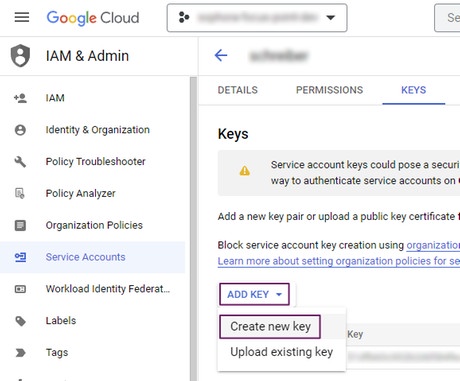Switch to the DETAILS tab

point(238,90)
